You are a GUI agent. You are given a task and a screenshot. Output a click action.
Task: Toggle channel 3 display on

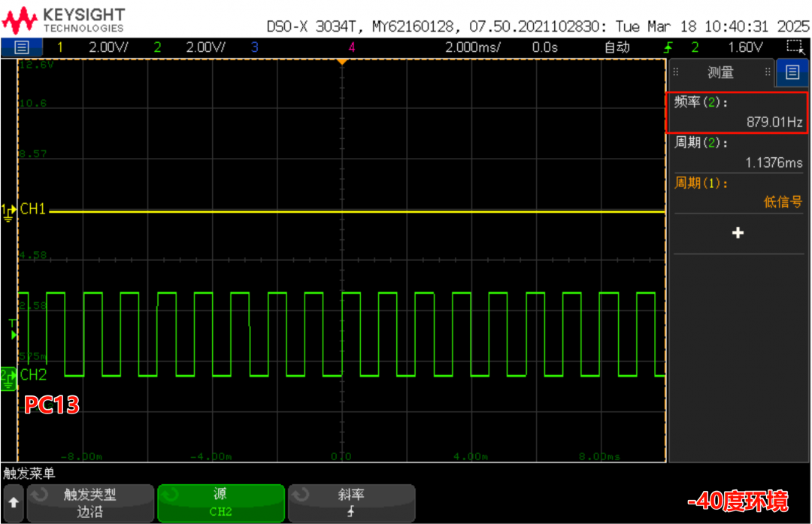[254, 47]
